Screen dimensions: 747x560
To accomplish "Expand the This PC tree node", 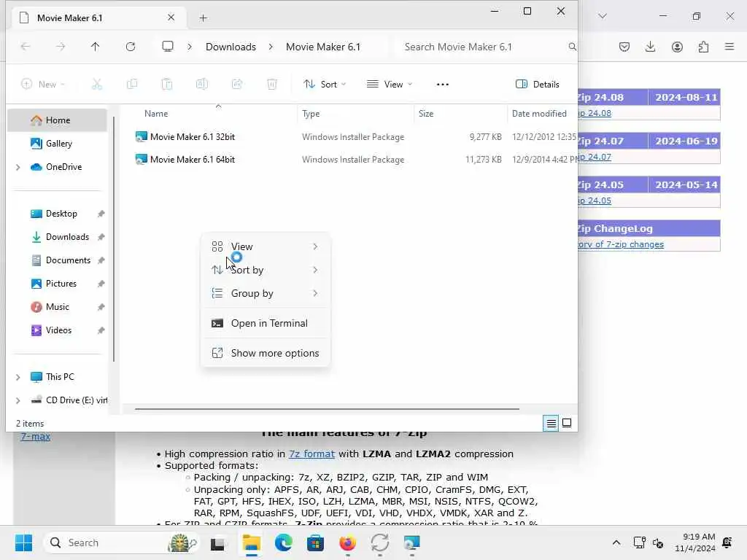I will (18, 377).
